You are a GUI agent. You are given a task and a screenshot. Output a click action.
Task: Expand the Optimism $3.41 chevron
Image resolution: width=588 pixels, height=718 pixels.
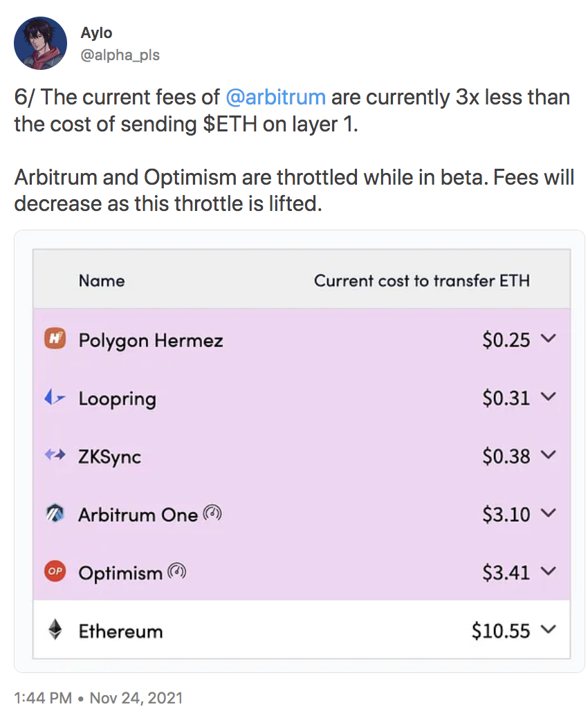pyautogui.click(x=548, y=571)
